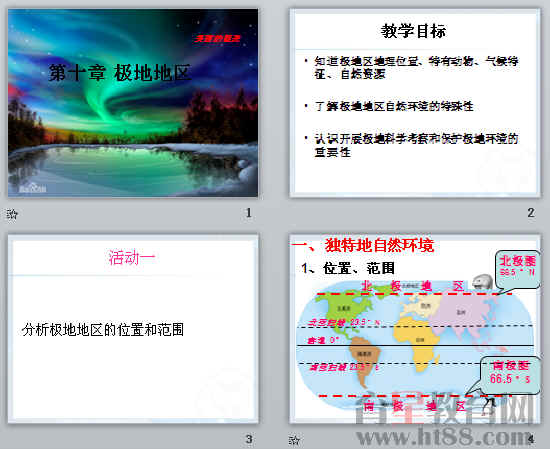Viewport: 550px width, 449px height.
Task: Click the 教学目标 heading
Action: (x=414, y=31)
